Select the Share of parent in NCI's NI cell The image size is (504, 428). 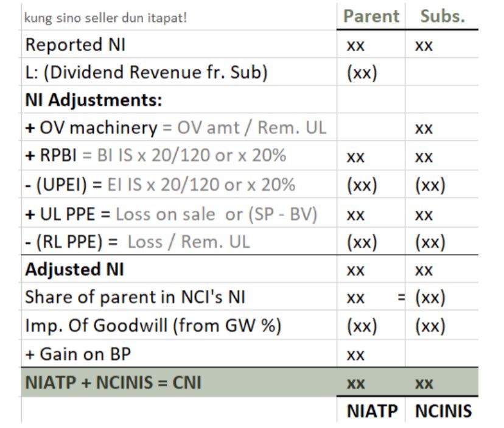tap(179, 296)
